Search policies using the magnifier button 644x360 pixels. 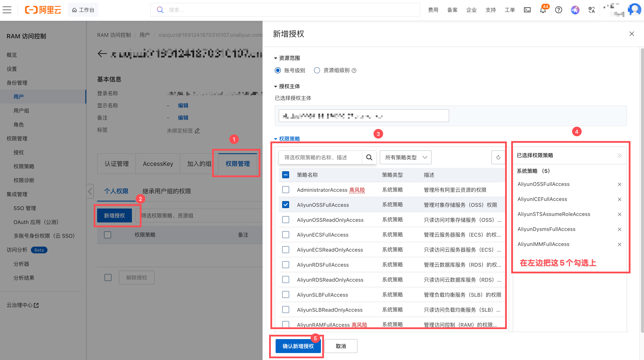pyautogui.click(x=369, y=157)
